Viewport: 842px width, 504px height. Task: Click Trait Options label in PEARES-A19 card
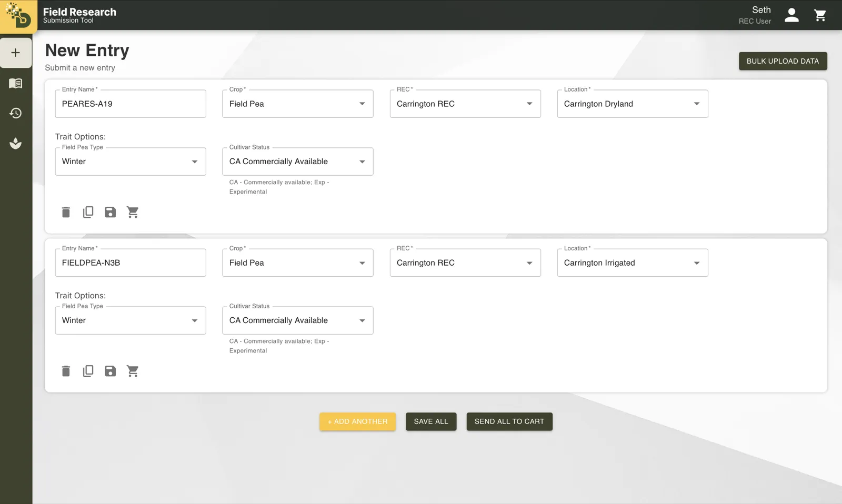pos(81,137)
